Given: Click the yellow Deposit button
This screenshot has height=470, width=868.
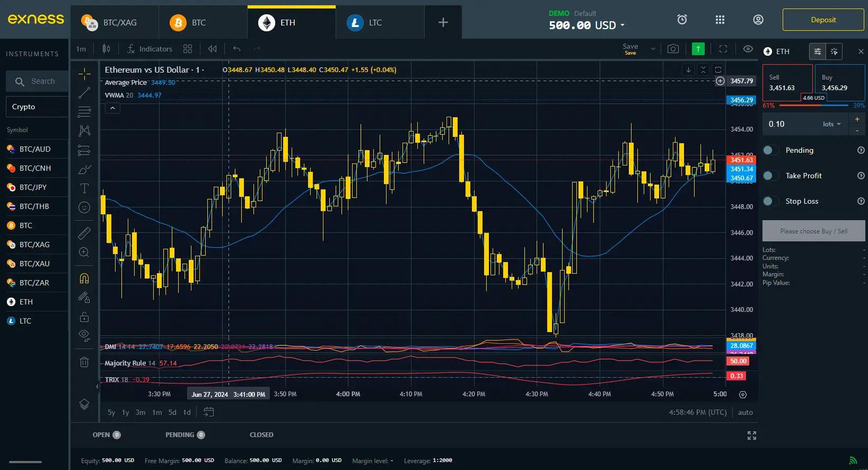Looking at the screenshot, I should click(823, 20).
